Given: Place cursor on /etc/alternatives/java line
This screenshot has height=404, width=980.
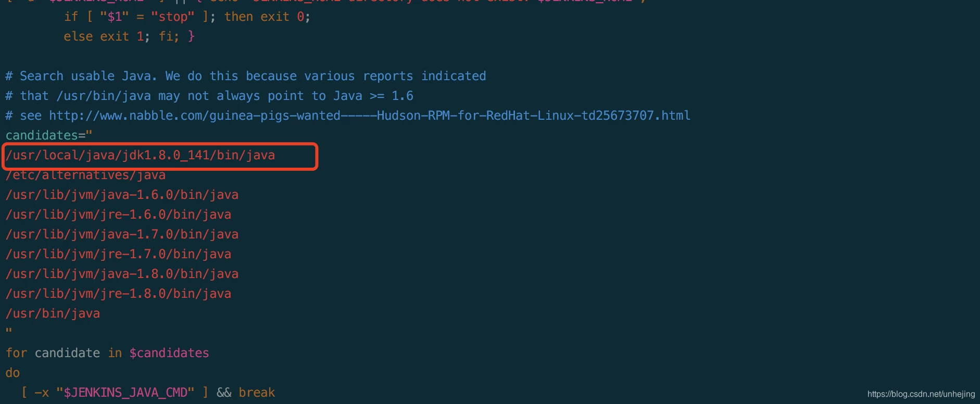Looking at the screenshot, I should tap(85, 175).
